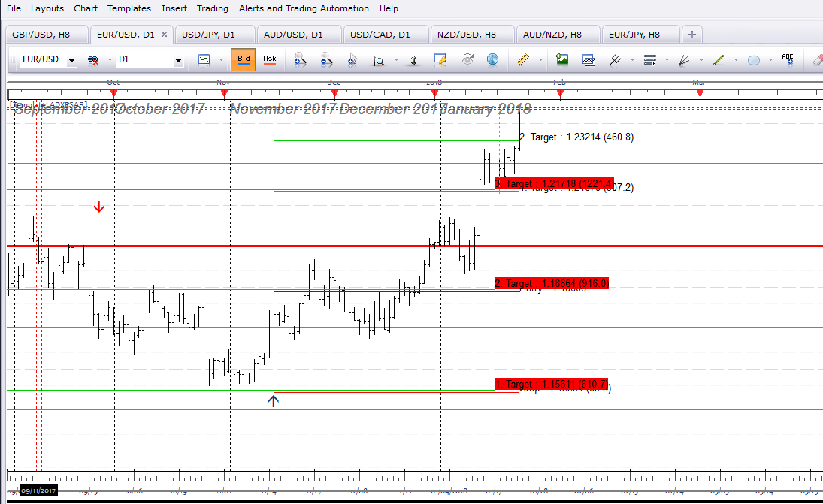This screenshot has height=504, width=823.
Task: Click the zoom in magnifier icon
Action: point(300,60)
